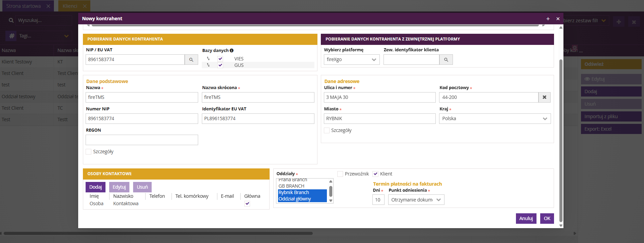The height and width of the screenshot is (243, 644).
Task: Click the Oddziały list scrollbar thumb
Action: [x=331, y=192]
